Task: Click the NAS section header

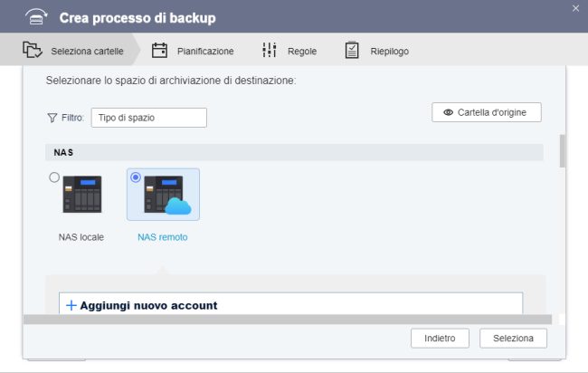Action: pyautogui.click(x=294, y=152)
